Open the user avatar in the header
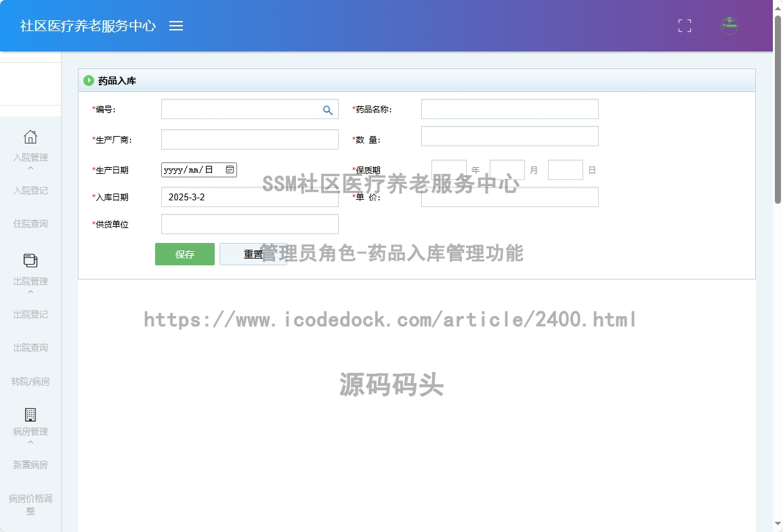Image resolution: width=783 pixels, height=532 pixels. click(729, 26)
